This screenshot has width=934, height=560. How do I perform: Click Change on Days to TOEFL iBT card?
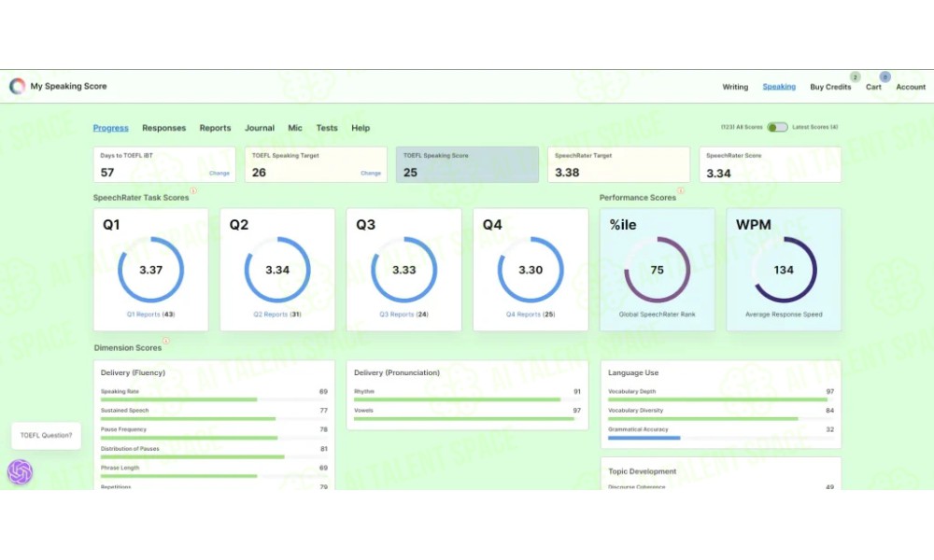click(219, 174)
